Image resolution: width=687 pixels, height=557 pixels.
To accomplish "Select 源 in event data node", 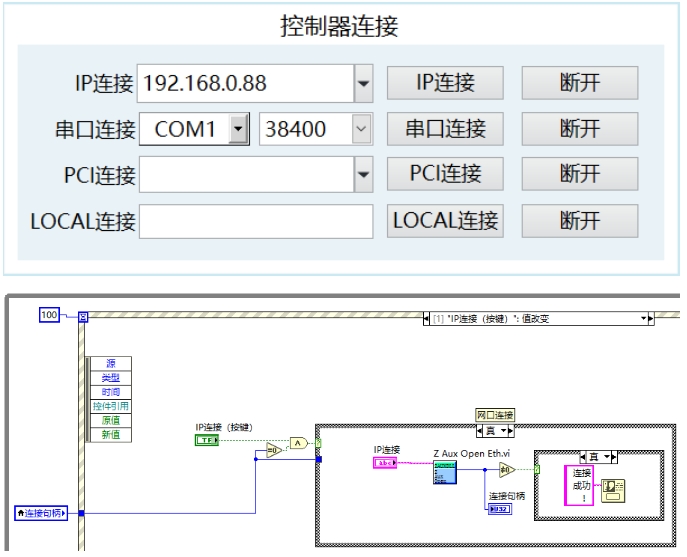I will (x=110, y=363).
